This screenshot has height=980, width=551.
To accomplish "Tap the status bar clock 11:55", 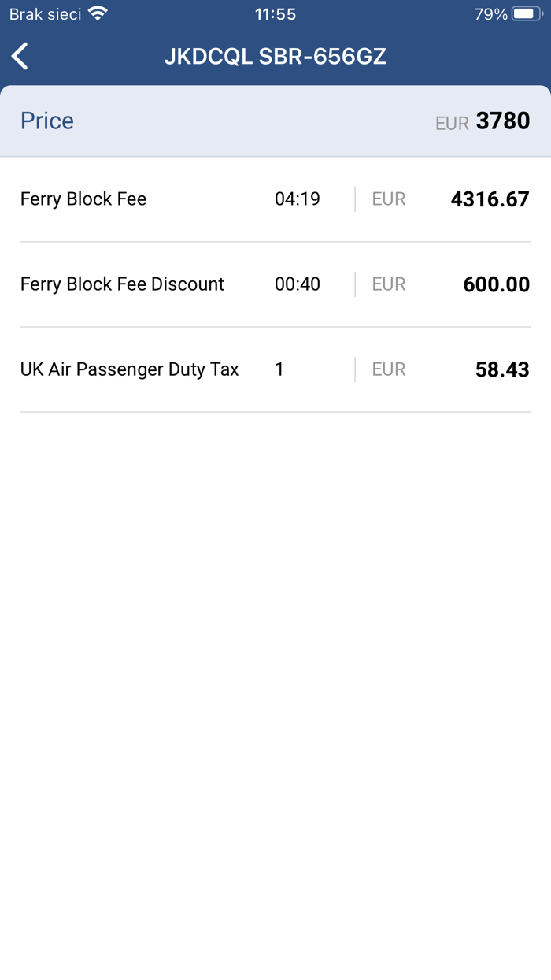I will [x=275, y=14].
